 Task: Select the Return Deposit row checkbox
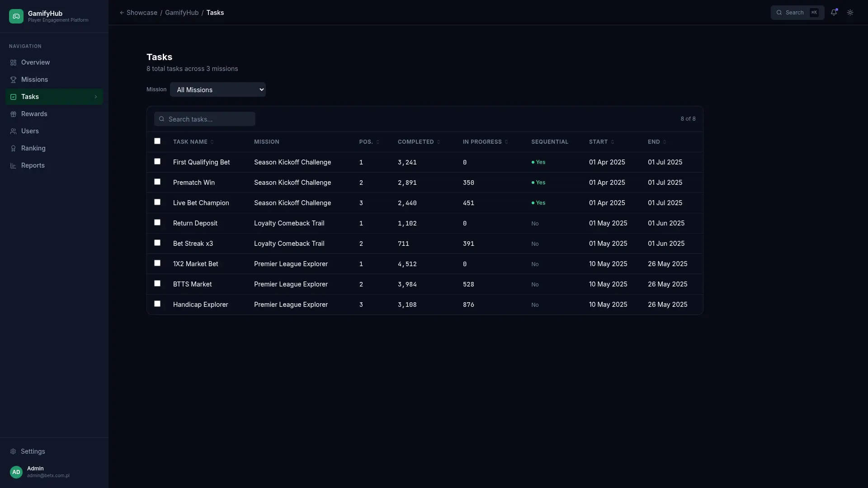click(x=157, y=222)
